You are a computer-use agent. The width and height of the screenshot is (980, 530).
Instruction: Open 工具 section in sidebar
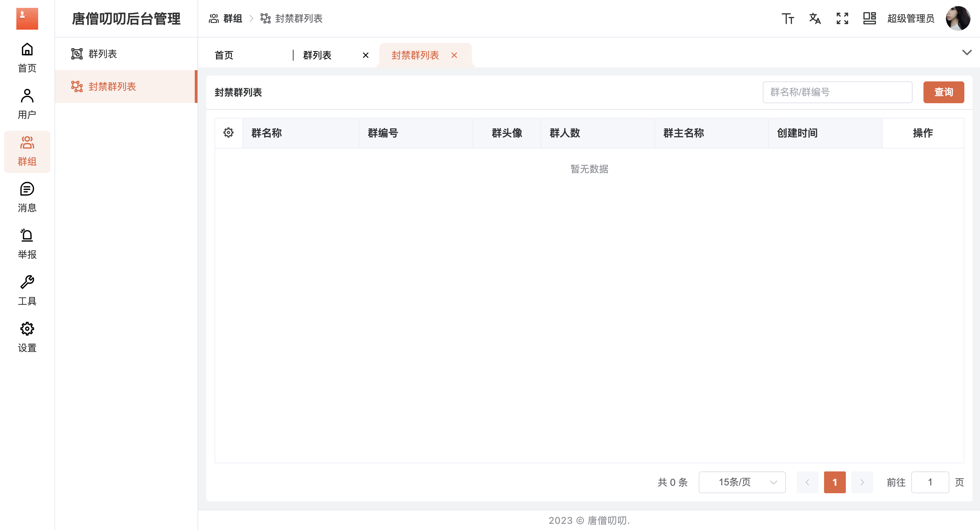[x=27, y=291]
